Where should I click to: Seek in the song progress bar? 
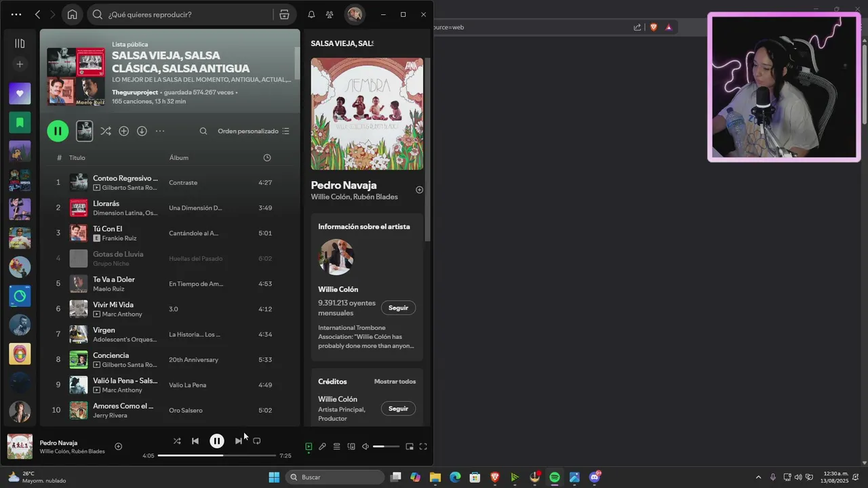(x=216, y=455)
